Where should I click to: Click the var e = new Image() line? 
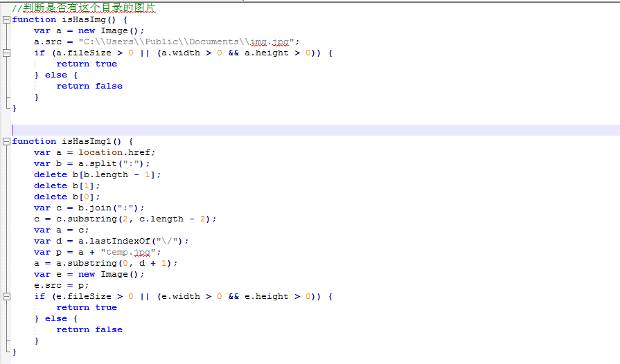pos(89,274)
